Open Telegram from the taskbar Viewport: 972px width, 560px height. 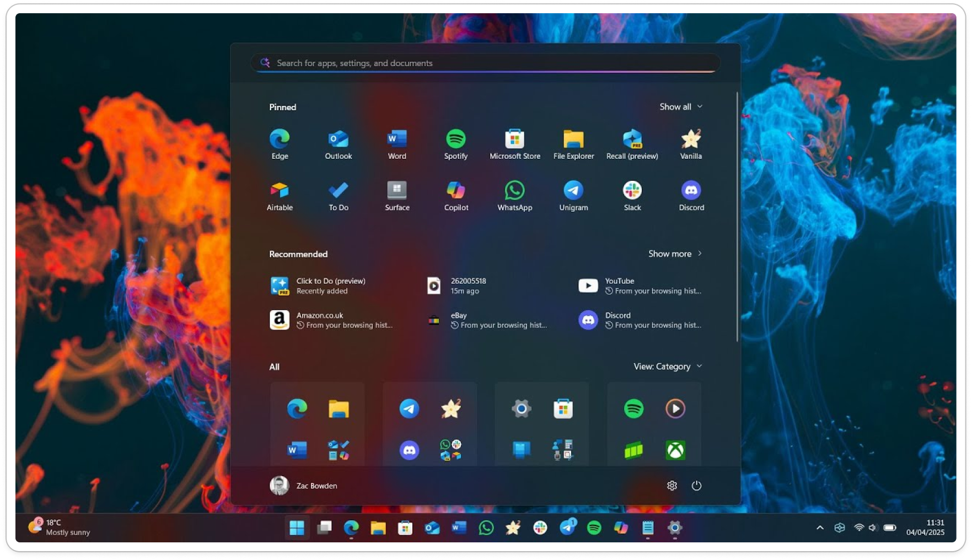point(568,527)
